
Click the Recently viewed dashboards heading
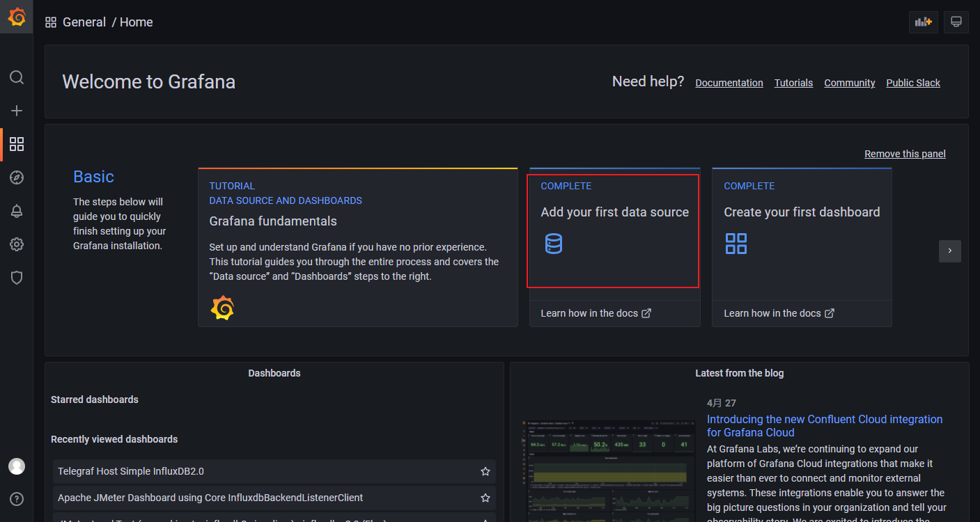click(x=114, y=439)
